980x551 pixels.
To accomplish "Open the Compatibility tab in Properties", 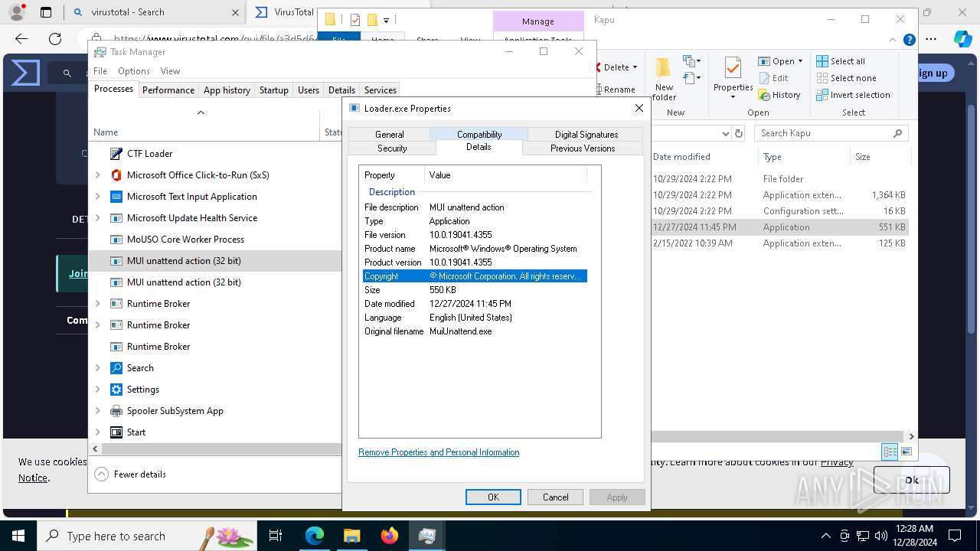I will pyautogui.click(x=479, y=134).
